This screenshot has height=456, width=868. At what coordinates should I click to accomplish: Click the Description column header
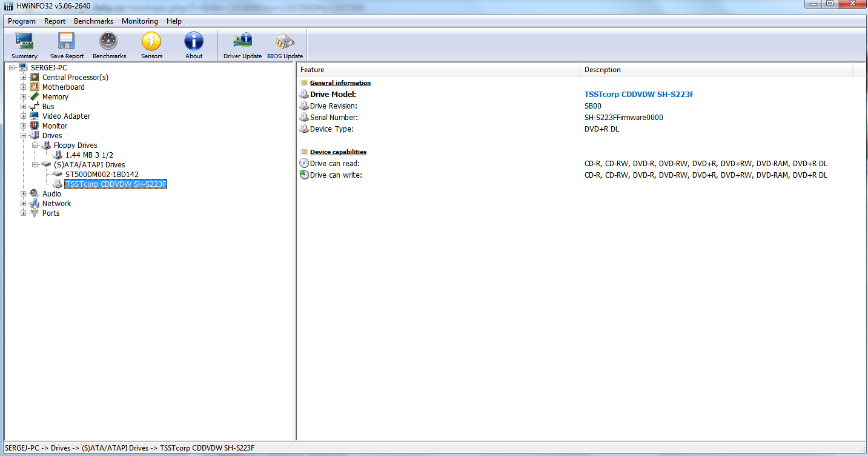pyautogui.click(x=717, y=70)
